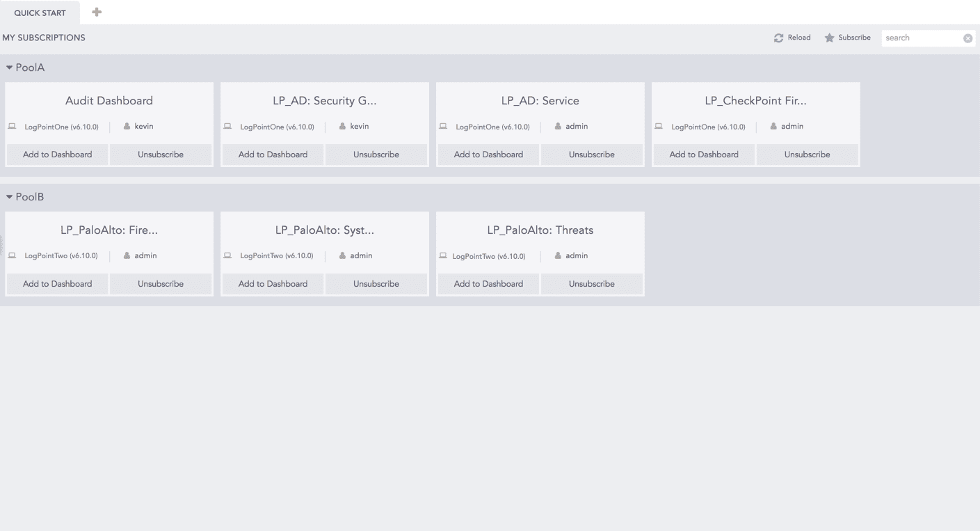Collapse the PoolB group

[x=9, y=196]
